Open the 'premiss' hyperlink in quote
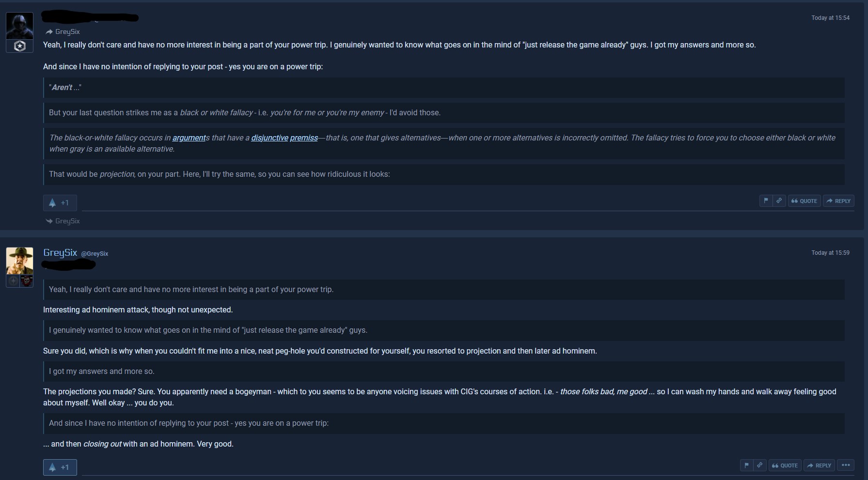868x480 pixels. coord(304,138)
